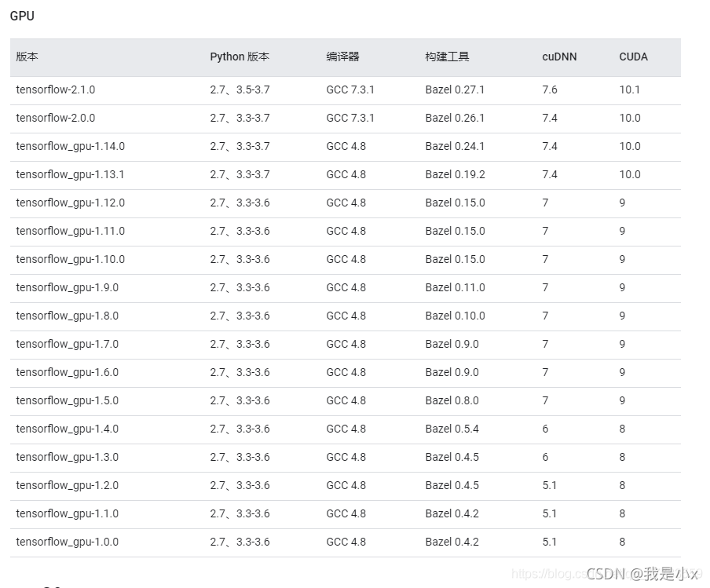
Task: Click tensorflow_gpu-1.3.0 cell
Action: (67, 457)
